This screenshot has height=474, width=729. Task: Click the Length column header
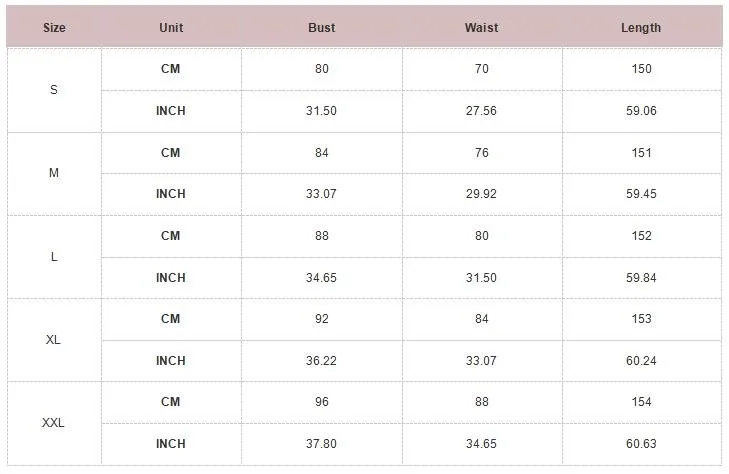[x=641, y=27]
